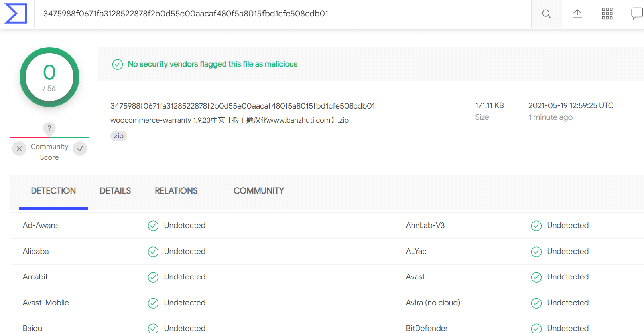Click the green check beside no-vendors-flagged message
Viewport: 644px width, 333px height.
(118, 64)
